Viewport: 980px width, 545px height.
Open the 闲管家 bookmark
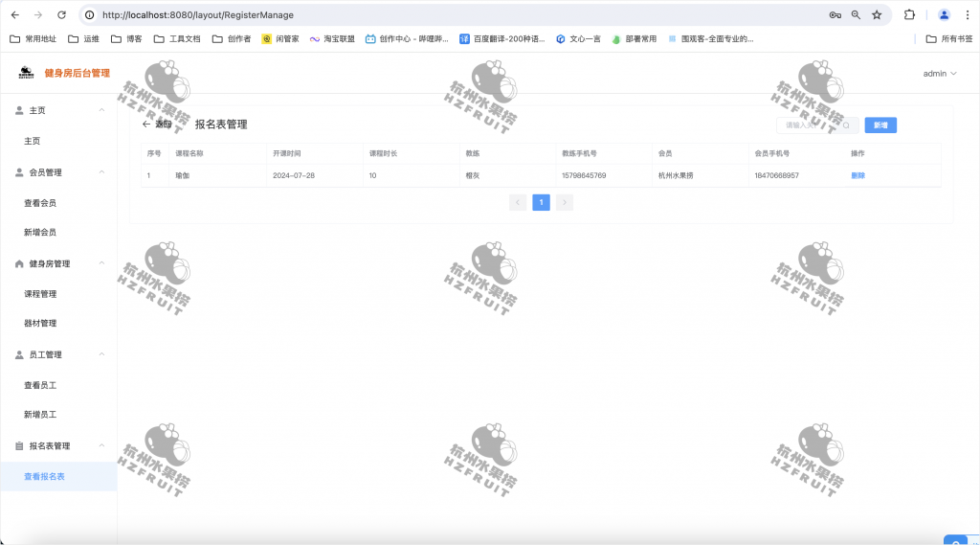[280, 39]
